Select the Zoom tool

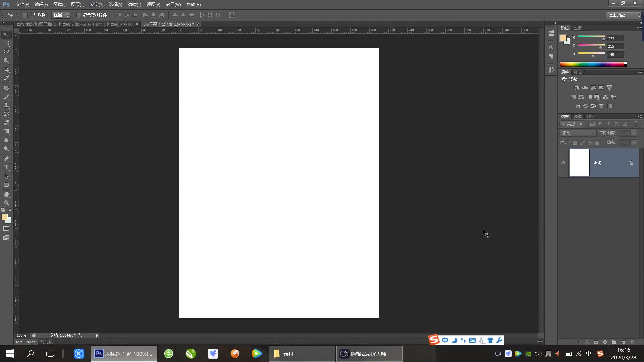tap(6, 203)
